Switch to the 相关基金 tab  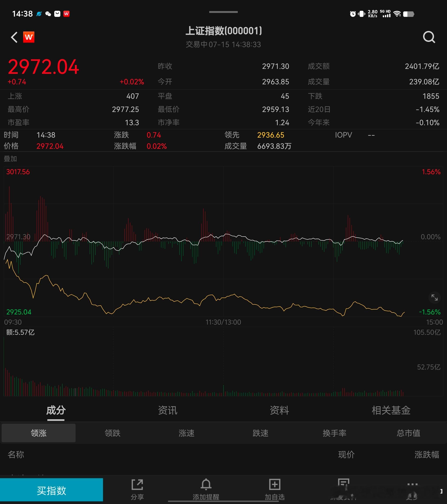[391, 411]
